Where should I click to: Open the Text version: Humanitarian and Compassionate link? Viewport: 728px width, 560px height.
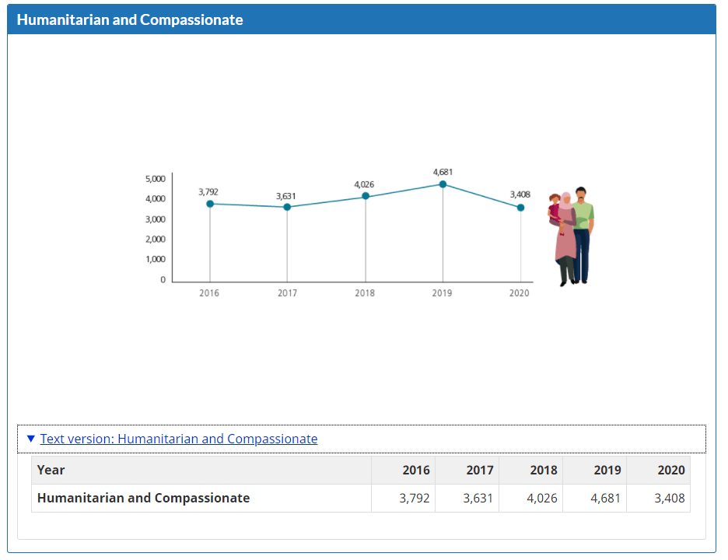[179, 439]
